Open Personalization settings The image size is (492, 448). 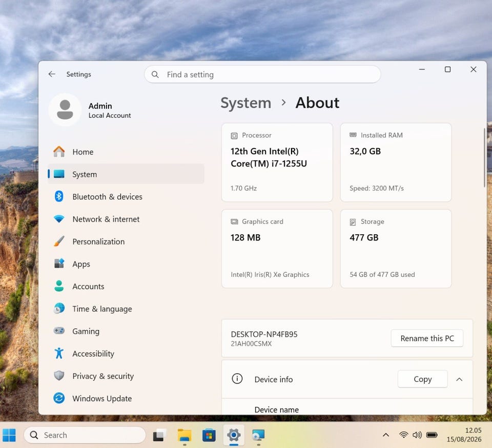click(x=126, y=241)
